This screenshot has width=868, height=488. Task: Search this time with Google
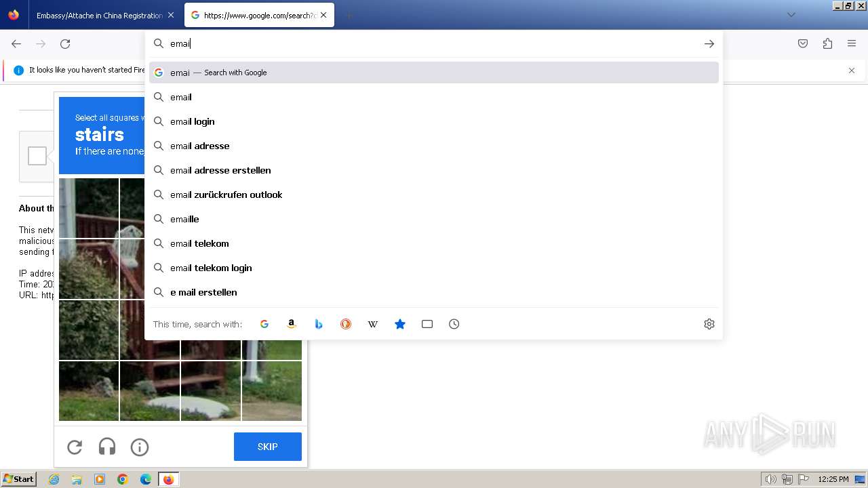[x=264, y=324]
